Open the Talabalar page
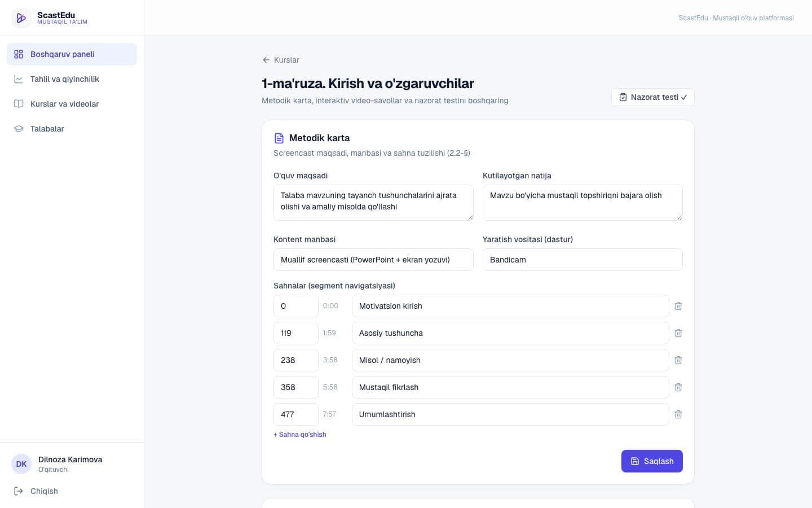812x508 pixels. coord(72,129)
